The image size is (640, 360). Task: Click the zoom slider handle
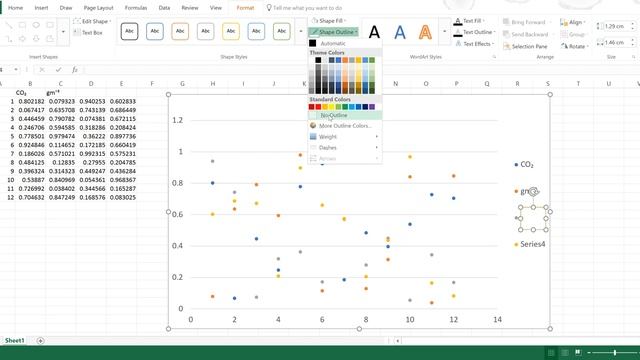615,353
